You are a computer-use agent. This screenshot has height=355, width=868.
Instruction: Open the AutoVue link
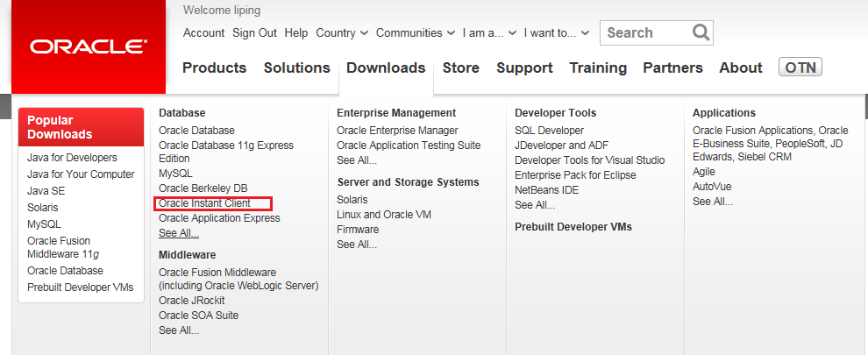tap(712, 187)
